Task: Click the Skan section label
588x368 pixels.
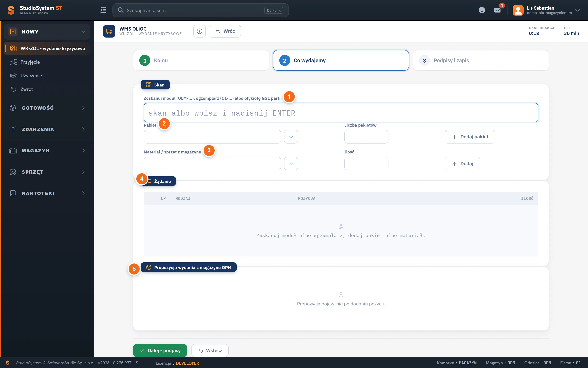Action: 155,85
